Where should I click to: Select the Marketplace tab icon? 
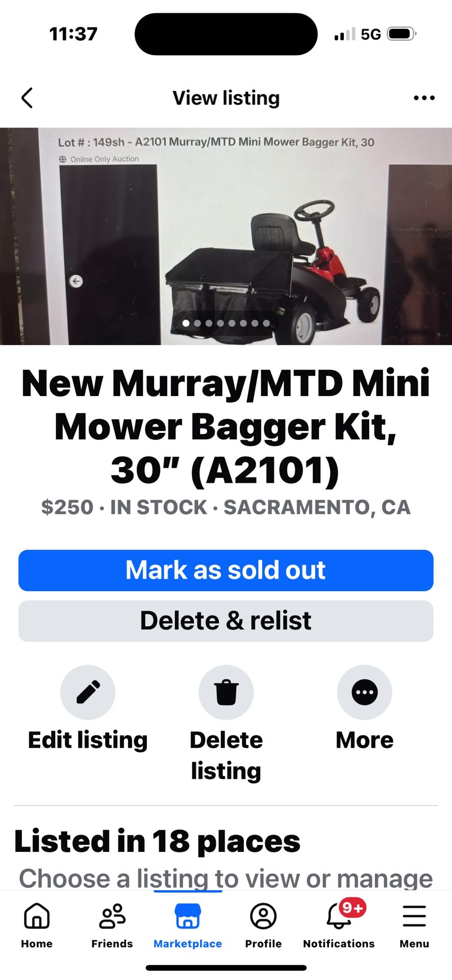pos(188,916)
